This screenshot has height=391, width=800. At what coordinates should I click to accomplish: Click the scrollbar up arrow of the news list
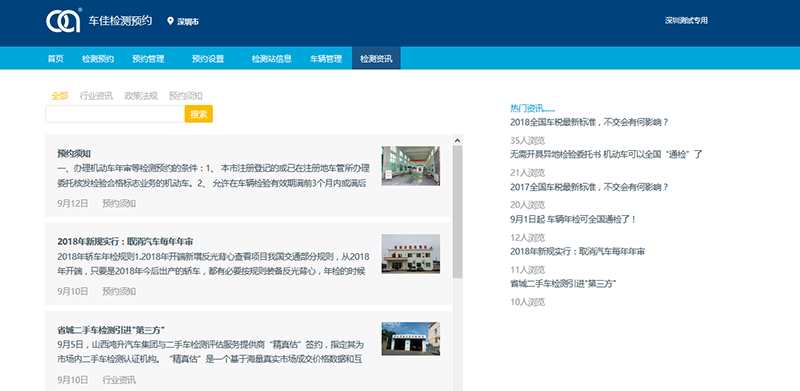(458, 140)
